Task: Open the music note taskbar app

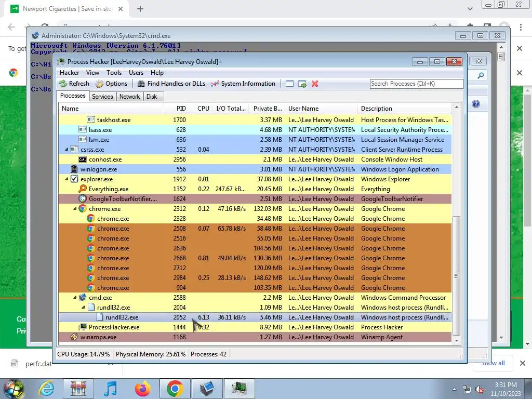Action: [111, 389]
